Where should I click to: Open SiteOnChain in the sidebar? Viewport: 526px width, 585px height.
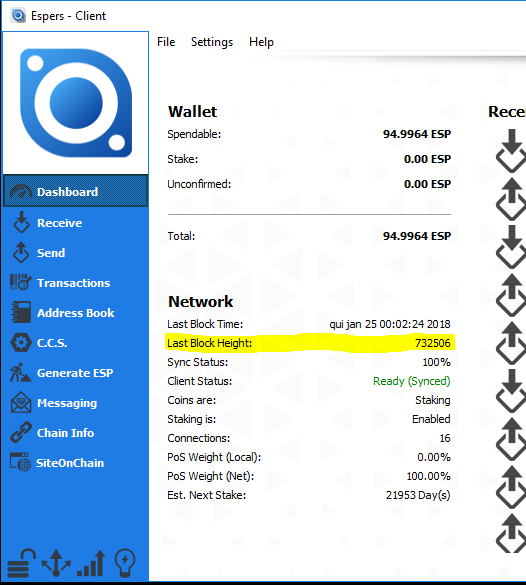tap(75, 463)
